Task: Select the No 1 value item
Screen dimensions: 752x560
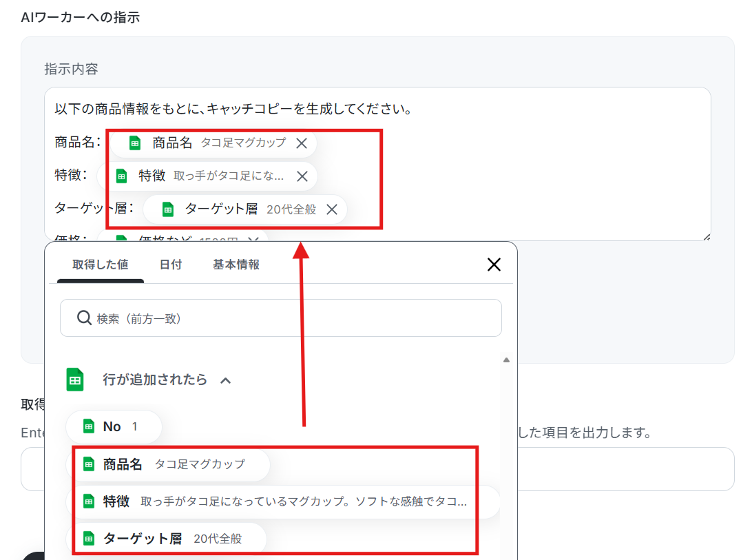Action: click(114, 426)
